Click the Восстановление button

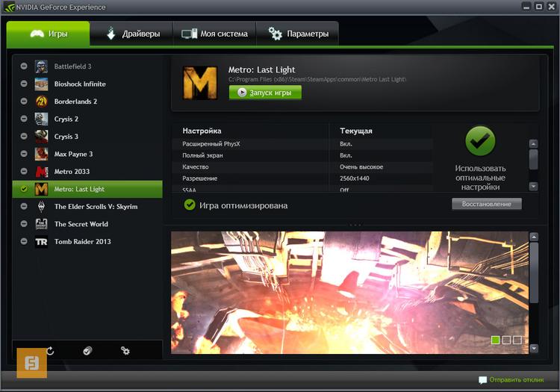pos(486,204)
